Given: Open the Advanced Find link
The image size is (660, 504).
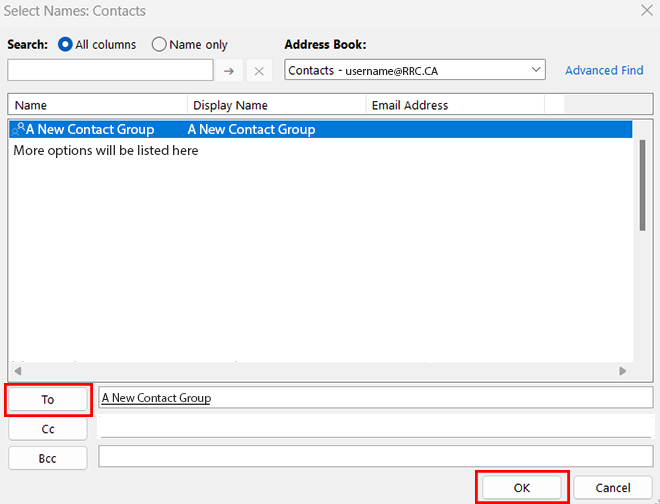Looking at the screenshot, I should (x=604, y=71).
